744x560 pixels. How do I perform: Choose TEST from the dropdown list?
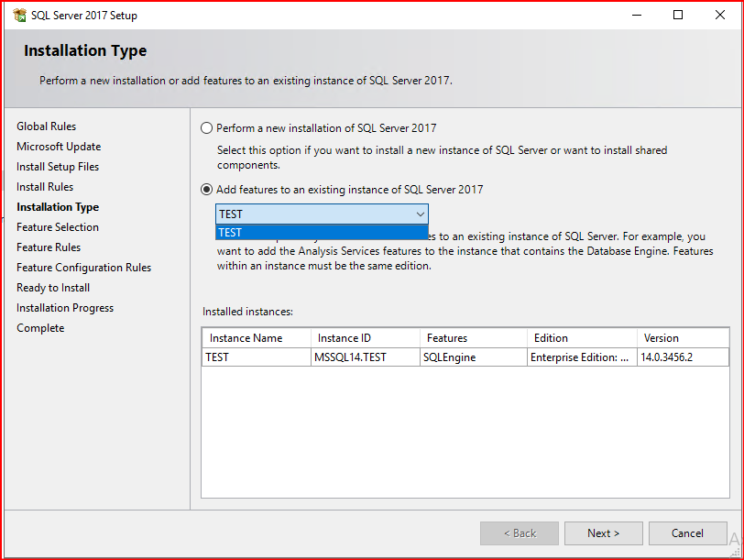pyautogui.click(x=322, y=233)
